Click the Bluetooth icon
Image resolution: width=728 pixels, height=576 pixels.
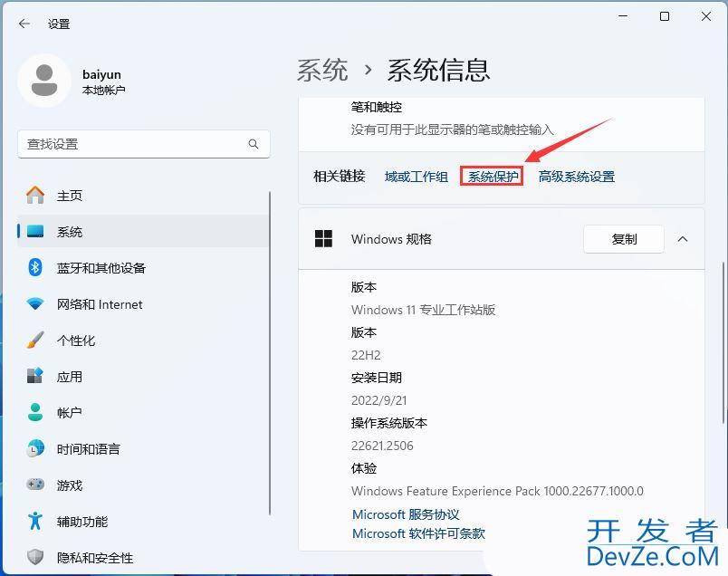[35, 267]
